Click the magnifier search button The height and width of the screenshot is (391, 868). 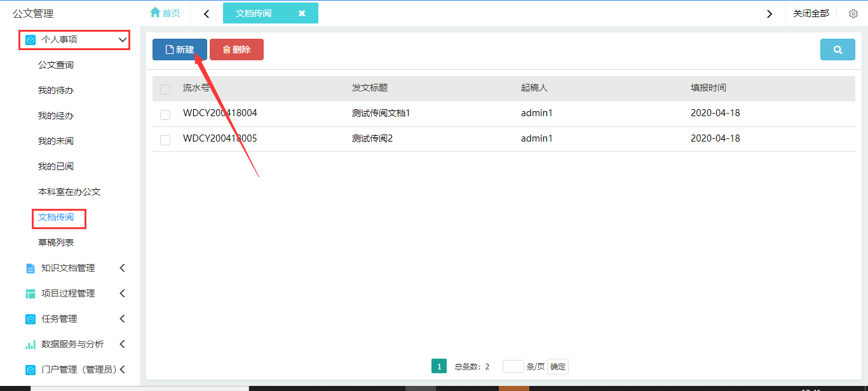[x=837, y=50]
